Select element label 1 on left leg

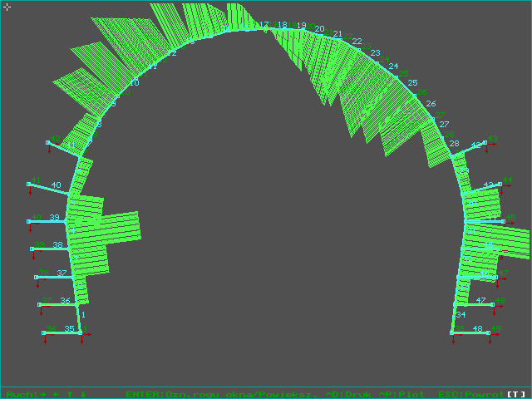[x=83, y=314]
